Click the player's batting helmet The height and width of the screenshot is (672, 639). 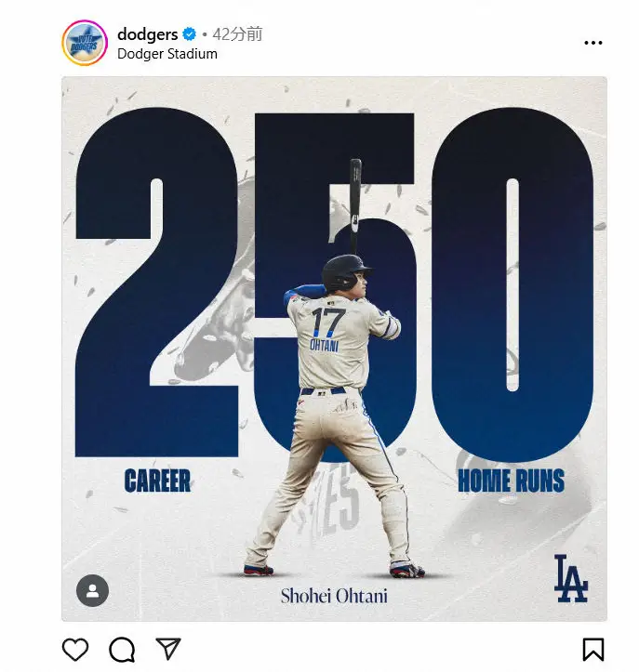coord(346,272)
